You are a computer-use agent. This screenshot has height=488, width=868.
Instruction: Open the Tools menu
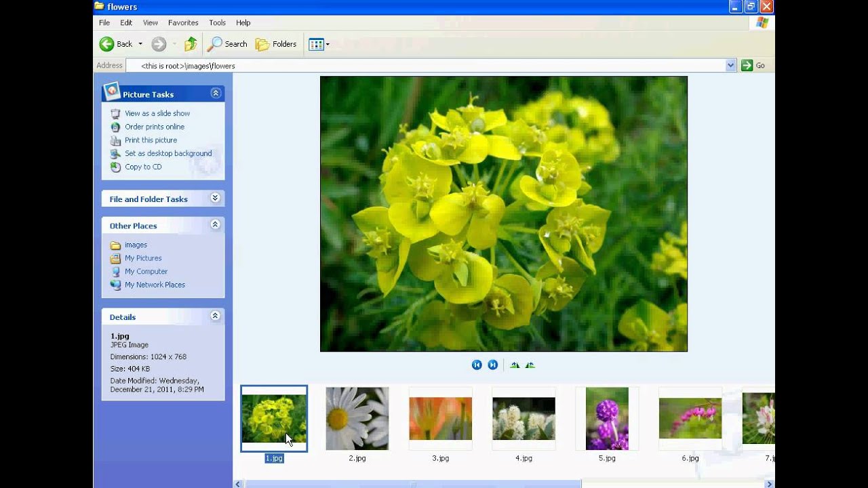pyautogui.click(x=218, y=23)
